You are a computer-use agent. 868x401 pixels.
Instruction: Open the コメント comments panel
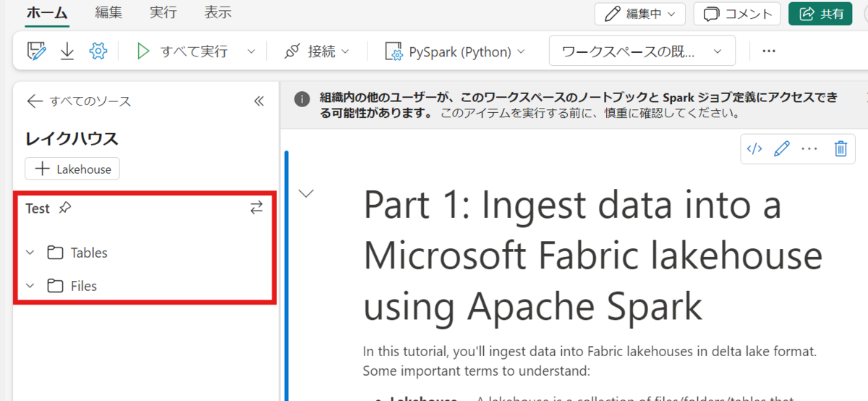(x=737, y=14)
